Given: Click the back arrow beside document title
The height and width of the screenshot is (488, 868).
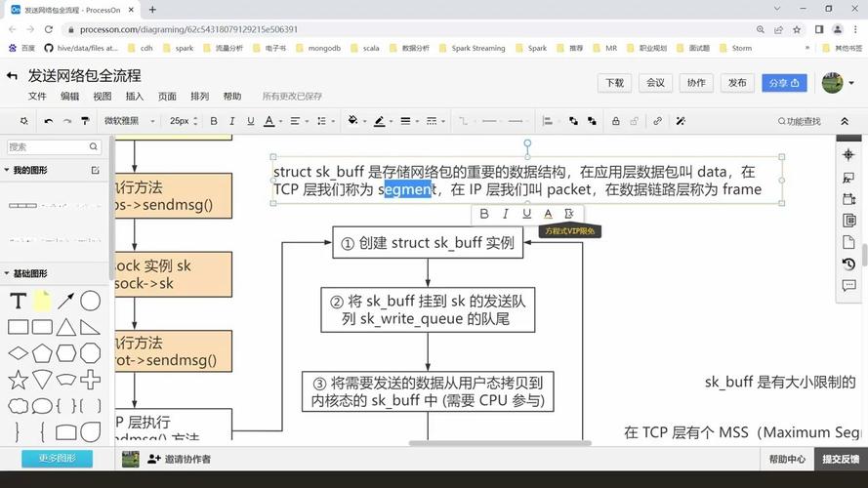Looking at the screenshot, I should 12,76.
